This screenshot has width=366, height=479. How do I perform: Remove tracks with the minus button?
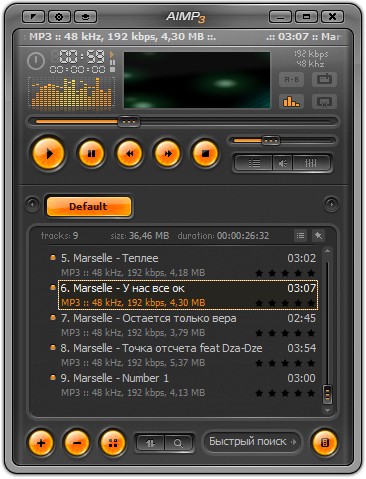click(x=76, y=443)
